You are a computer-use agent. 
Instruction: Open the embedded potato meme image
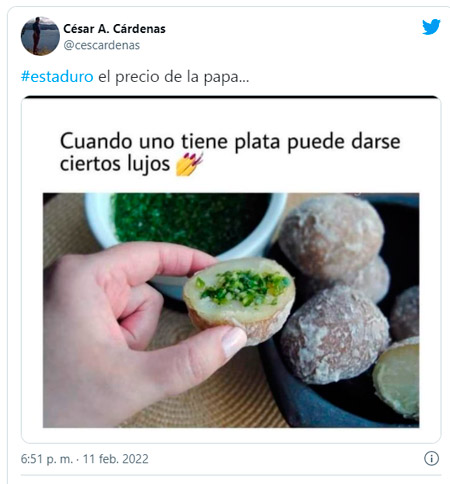[231, 310]
